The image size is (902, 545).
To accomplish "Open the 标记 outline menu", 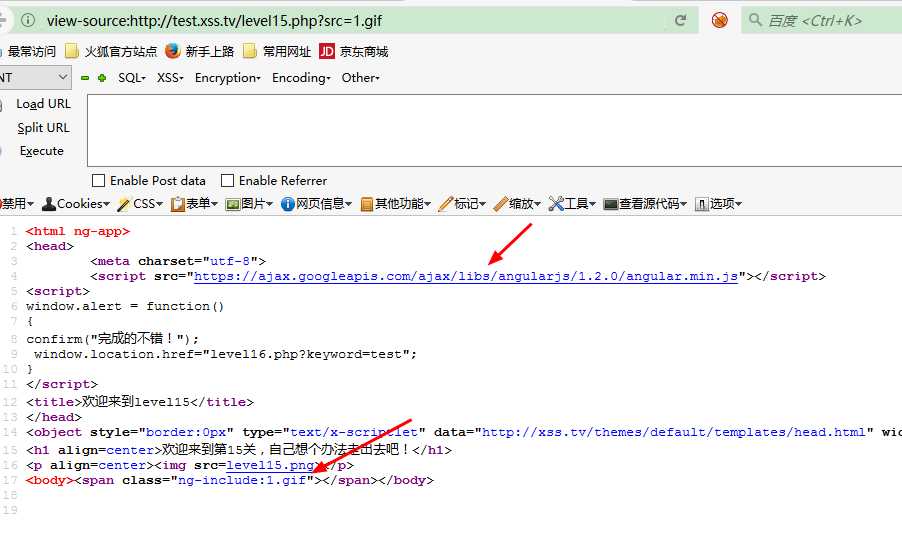I will [x=462, y=204].
